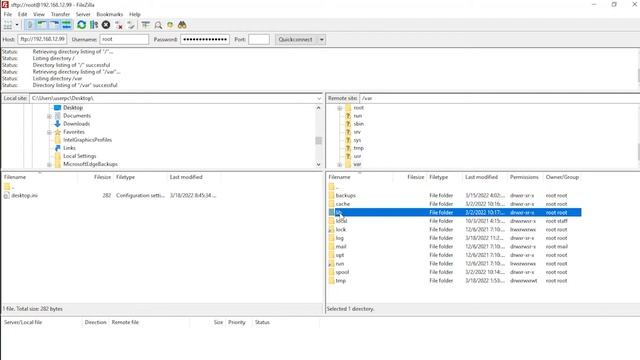The image size is (640, 360).
Task: Open the File menu
Action: (8, 14)
